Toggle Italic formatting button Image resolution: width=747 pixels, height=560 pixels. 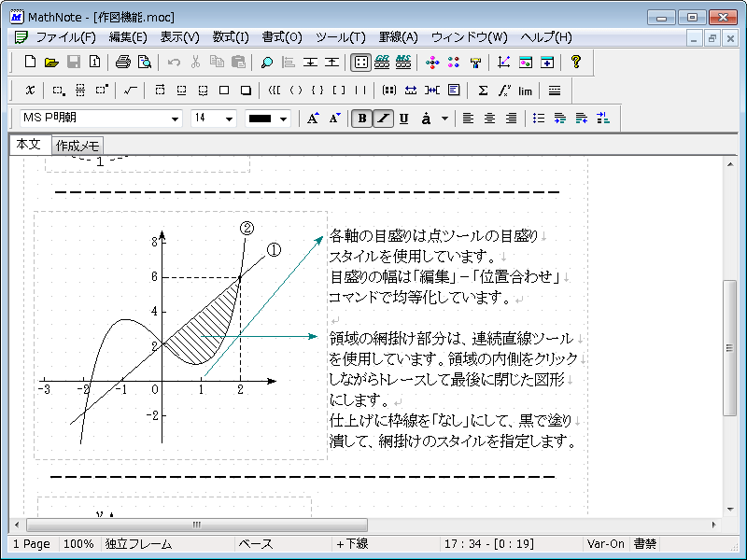point(382,119)
